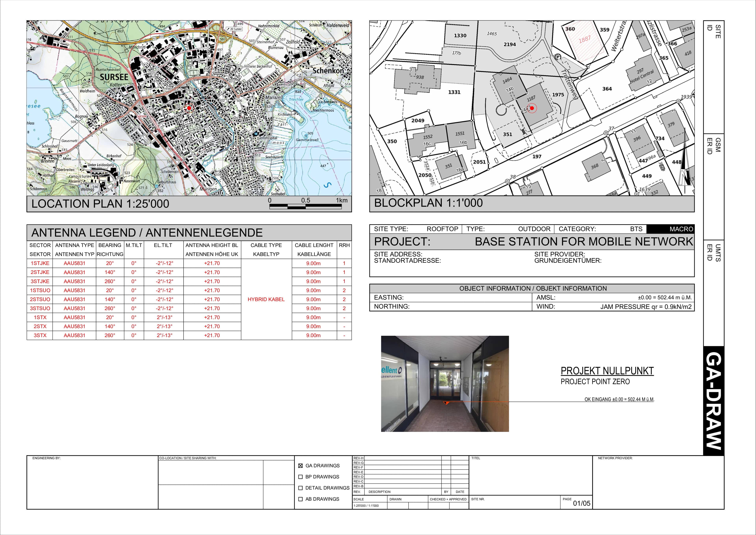Image resolution: width=756 pixels, height=535 pixels.
Task: Click the SURSEE town label on the map
Action: click(x=114, y=77)
